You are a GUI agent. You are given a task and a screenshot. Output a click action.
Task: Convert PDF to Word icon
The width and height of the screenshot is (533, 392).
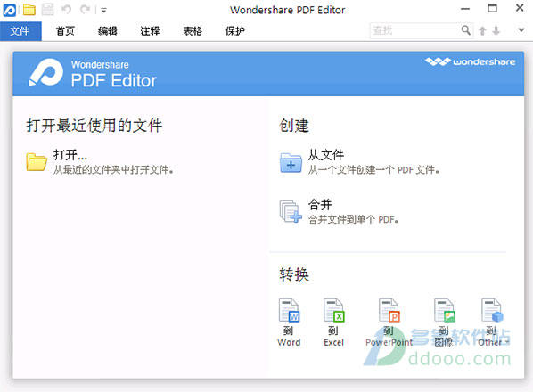tap(289, 310)
